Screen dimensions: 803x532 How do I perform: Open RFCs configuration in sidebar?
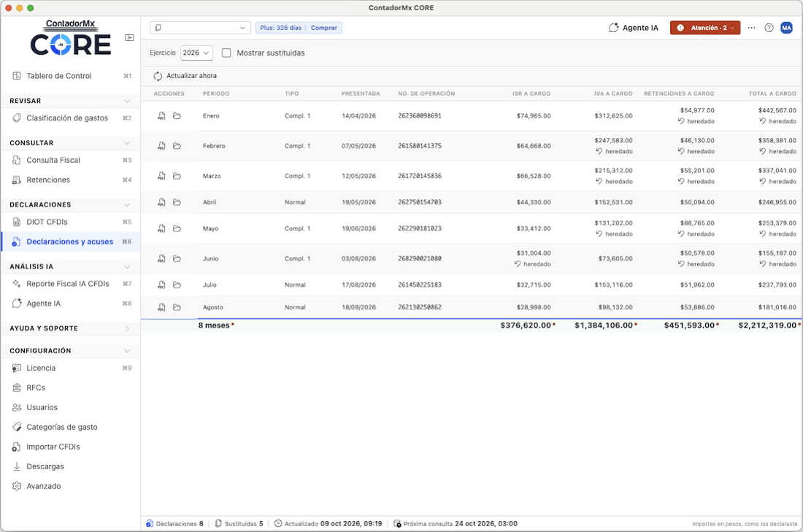[71, 388]
